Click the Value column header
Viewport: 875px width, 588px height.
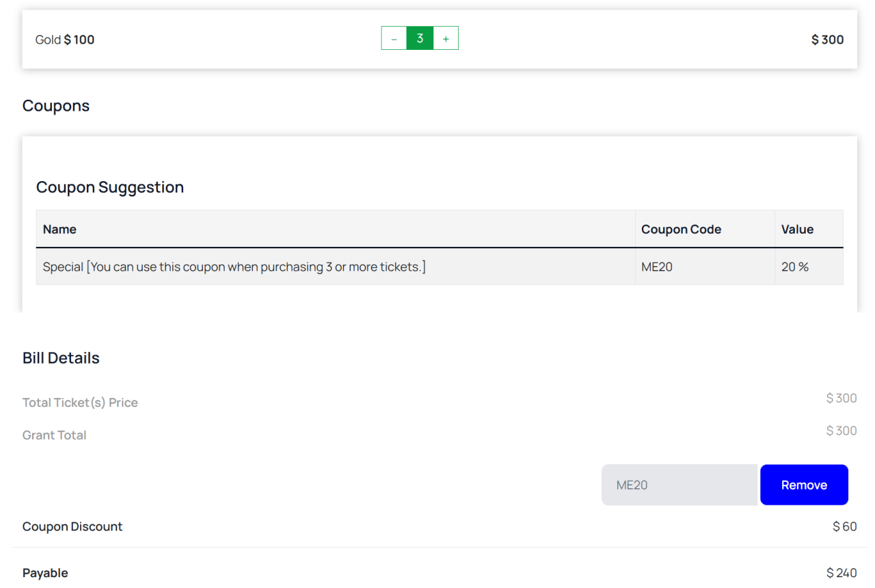[797, 229]
